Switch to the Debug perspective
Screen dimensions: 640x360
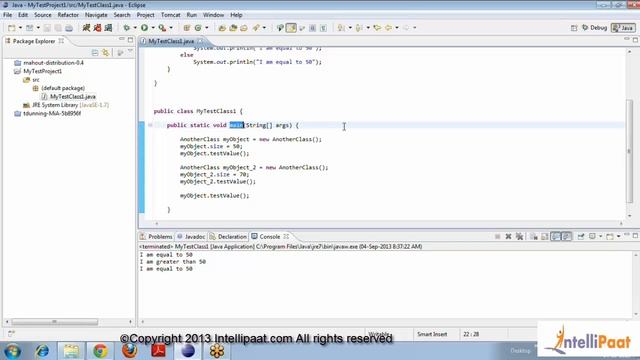(x=594, y=28)
